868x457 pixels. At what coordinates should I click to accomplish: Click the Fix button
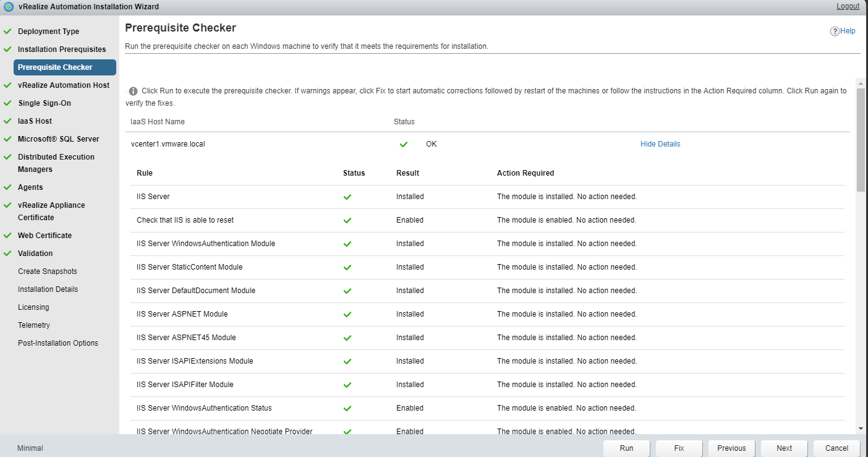pyautogui.click(x=679, y=448)
